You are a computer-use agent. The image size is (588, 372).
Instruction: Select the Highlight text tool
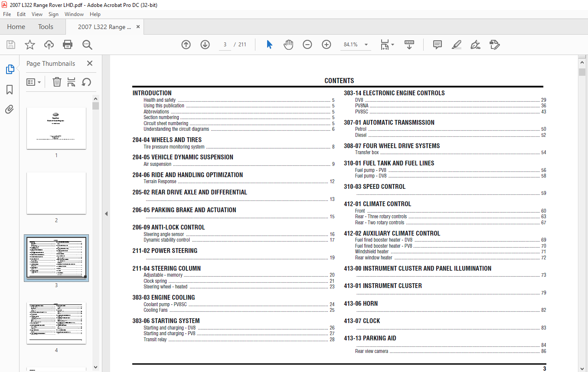(456, 45)
